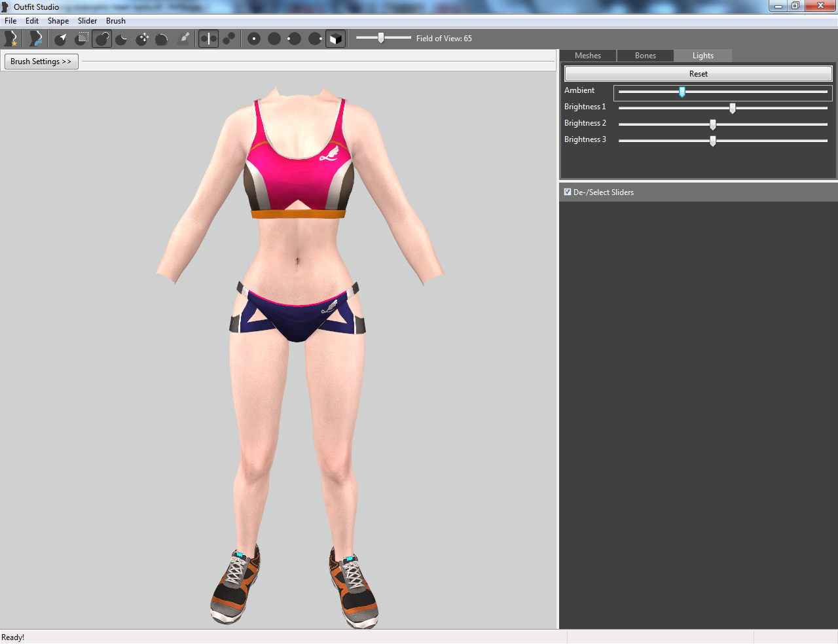Select the Move brush with arrows
This screenshot has width=838, height=644.
[143, 39]
